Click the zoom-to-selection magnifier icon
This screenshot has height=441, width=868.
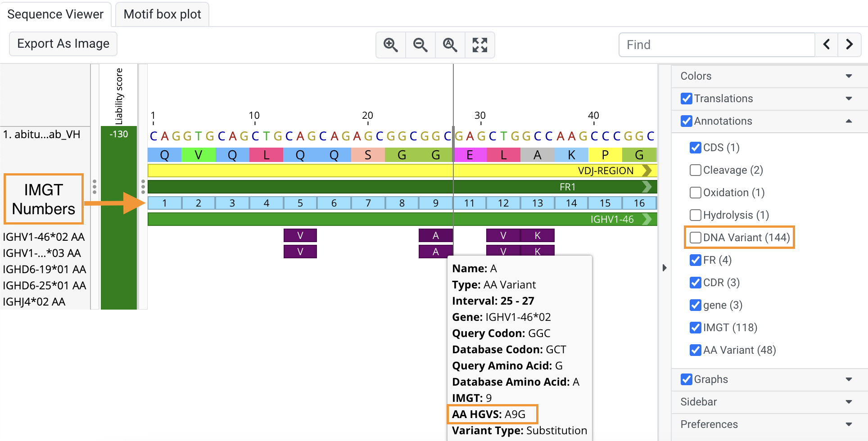point(450,45)
